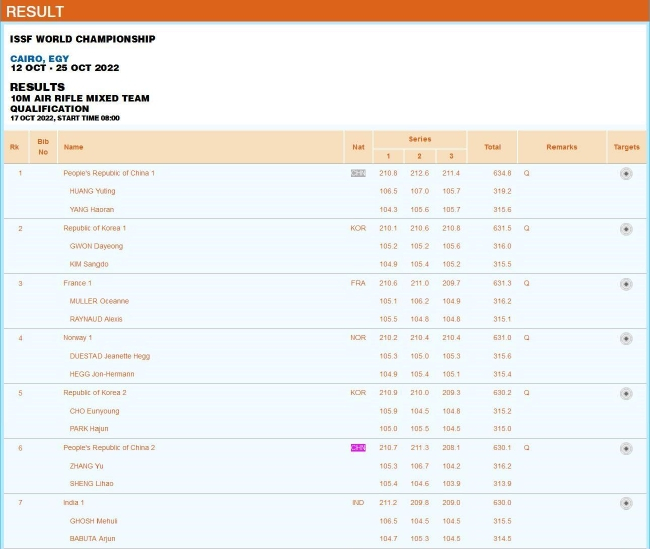This screenshot has width=650, height=549.
Task: Select athlete RAYNAUD Alexis
Action: (x=96, y=319)
